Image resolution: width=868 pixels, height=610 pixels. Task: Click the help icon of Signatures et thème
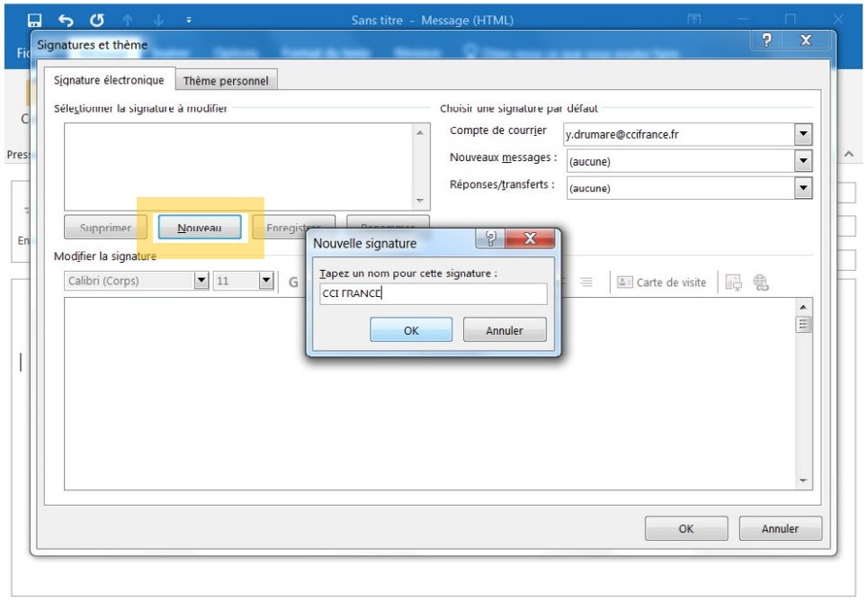[766, 40]
